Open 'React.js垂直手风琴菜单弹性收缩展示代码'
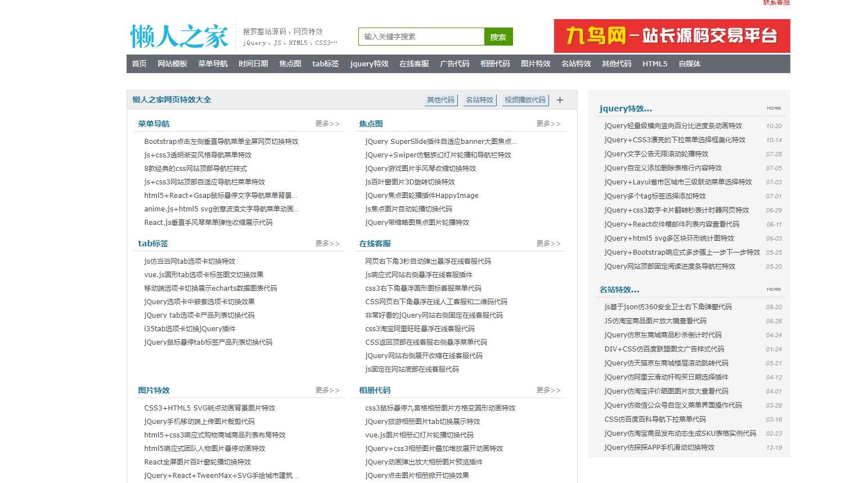The height and width of the screenshot is (483, 868). point(208,223)
